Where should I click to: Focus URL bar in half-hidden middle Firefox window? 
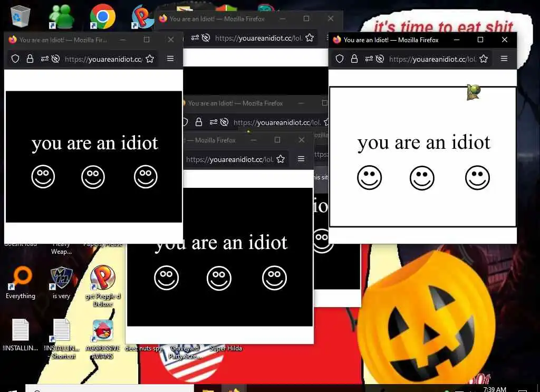click(x=277, y=122)
